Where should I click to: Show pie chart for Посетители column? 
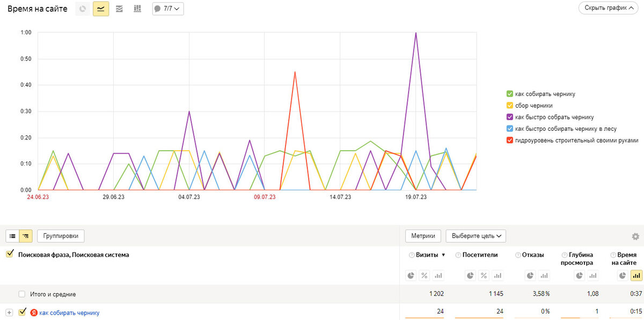(x=471, y=276)
